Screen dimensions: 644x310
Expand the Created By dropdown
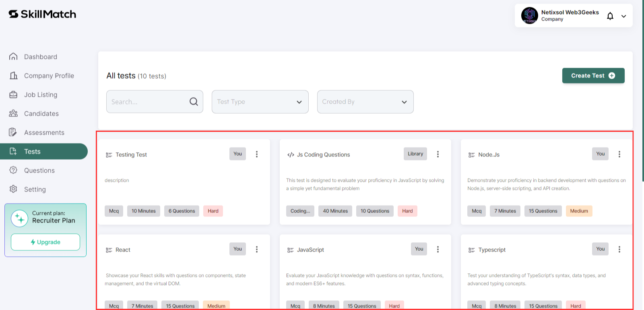pos(365,102)
